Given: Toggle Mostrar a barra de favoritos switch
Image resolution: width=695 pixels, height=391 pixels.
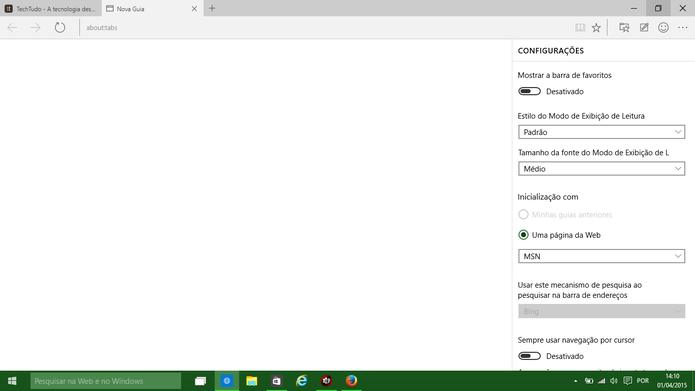Looking at the screenshot, I should (529, 91).
